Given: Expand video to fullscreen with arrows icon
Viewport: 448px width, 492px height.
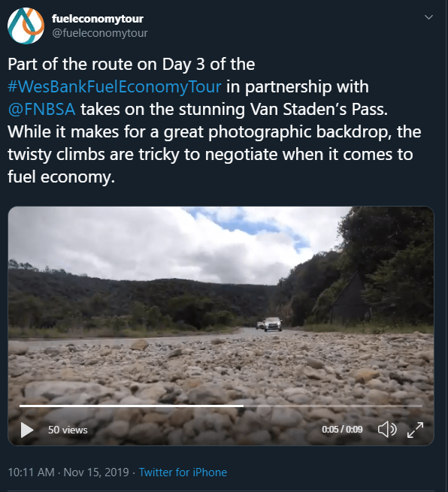Looking at the screenshot, I should 415,430.
